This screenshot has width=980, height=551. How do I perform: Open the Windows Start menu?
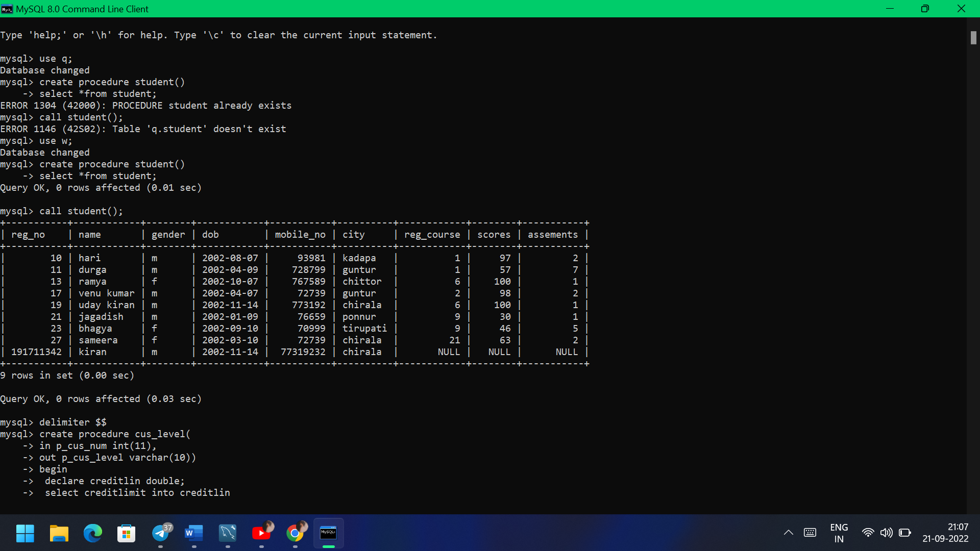(24, 533)
